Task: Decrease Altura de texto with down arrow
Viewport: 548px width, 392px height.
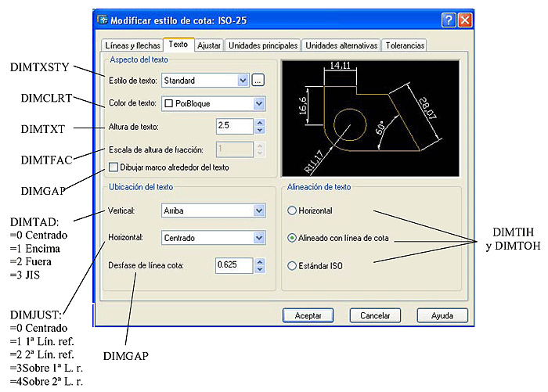Action: pyautogui.click(x=260, y=131)
